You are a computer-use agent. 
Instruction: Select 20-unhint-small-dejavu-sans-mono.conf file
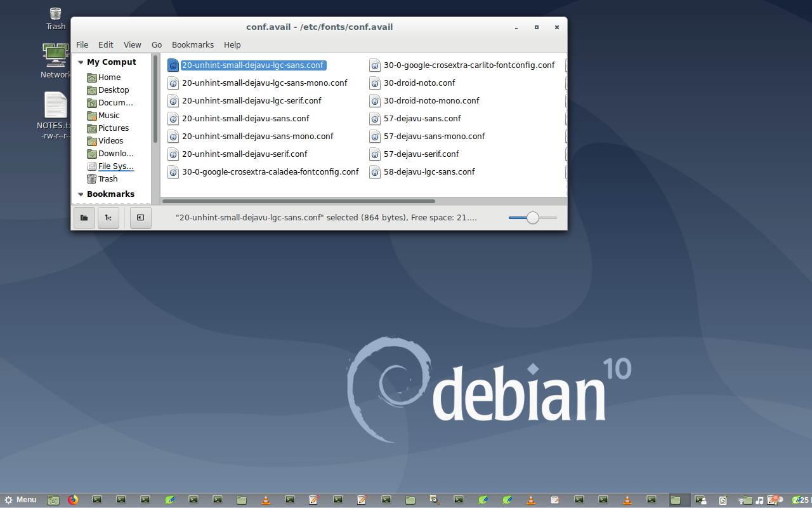coord(251,136)
